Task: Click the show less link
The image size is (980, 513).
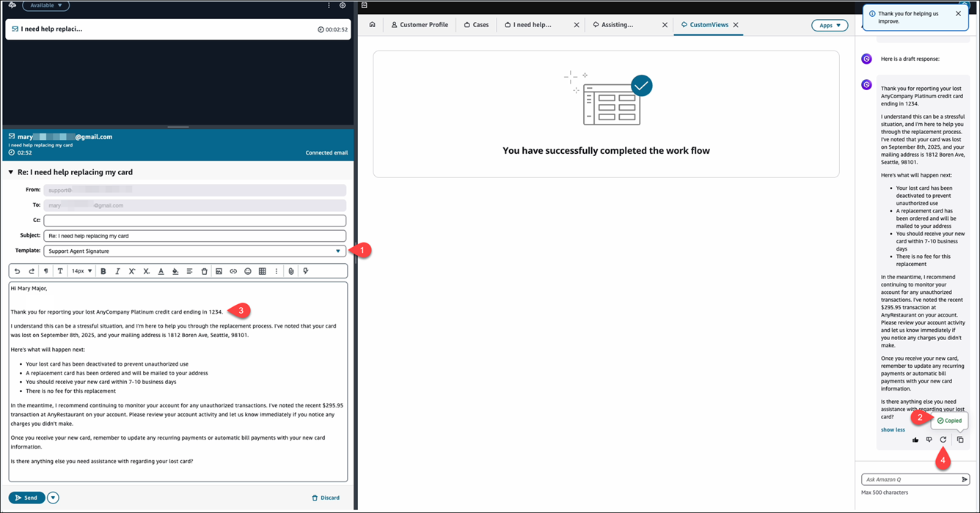Action: (892, 429)
